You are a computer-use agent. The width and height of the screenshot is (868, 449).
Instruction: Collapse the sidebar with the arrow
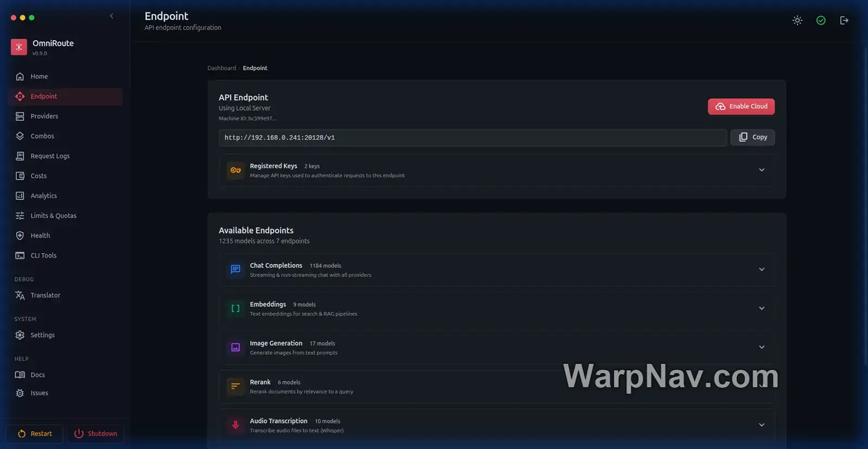pyautogui.click(x=112, y=16)
